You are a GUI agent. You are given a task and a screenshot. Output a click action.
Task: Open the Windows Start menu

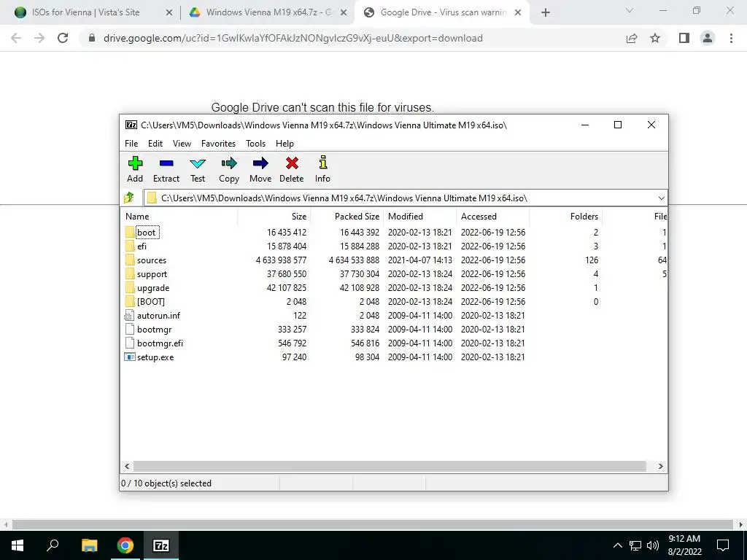(18, 545)
